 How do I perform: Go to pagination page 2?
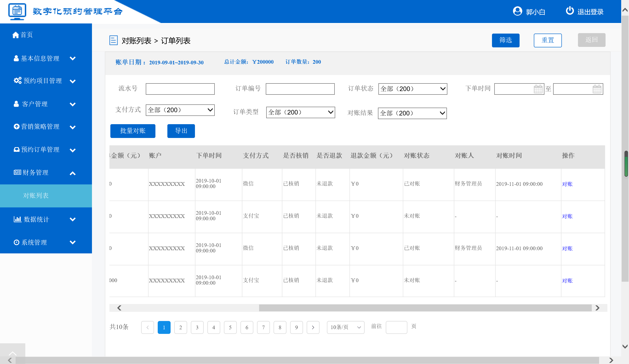(x=180, y=327)
